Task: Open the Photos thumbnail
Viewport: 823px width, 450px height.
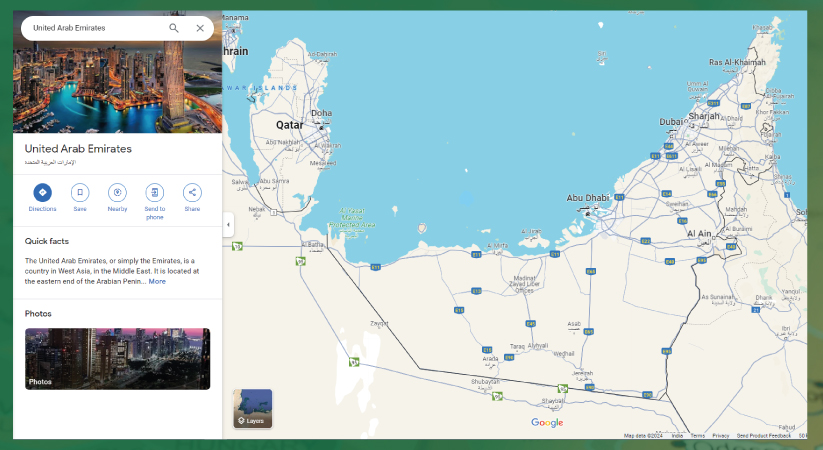Action: pyautogui.click(x=118, y=359)
